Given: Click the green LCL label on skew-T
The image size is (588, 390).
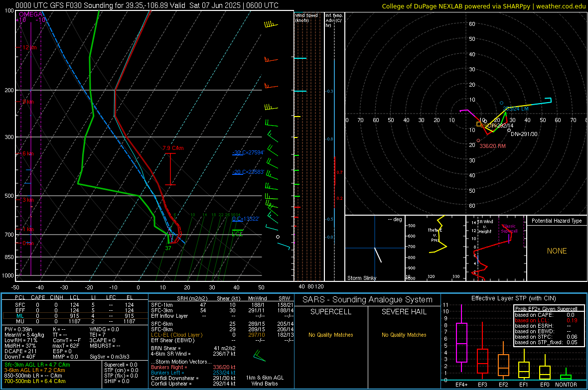Looking at the screenshot, I should [x=237, y=234].
